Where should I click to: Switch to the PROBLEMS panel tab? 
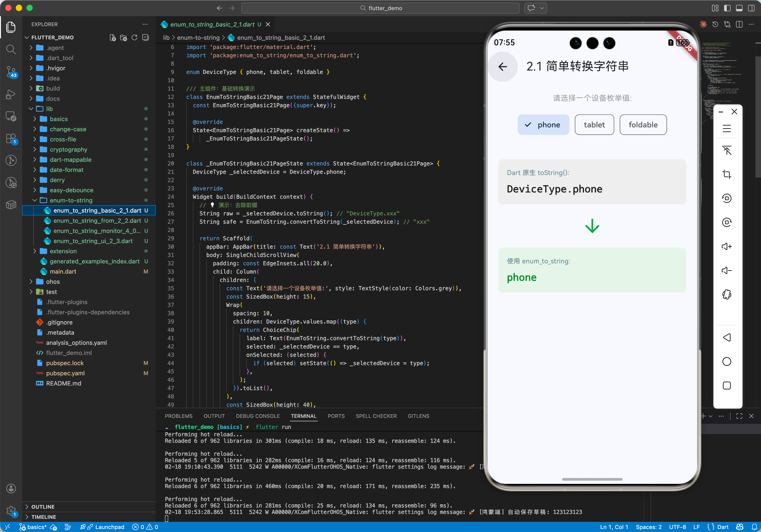(x=178, y=416)
